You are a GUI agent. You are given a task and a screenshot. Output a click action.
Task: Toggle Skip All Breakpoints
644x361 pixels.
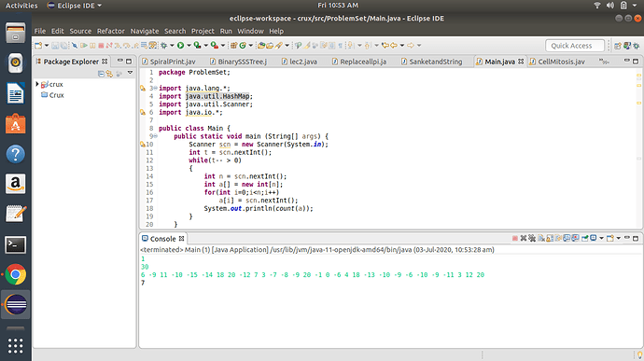click(x=75, y=45)
